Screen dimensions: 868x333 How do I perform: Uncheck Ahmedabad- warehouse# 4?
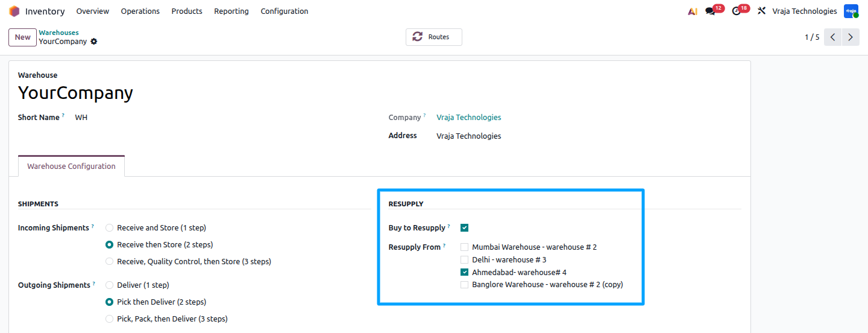click(x=465, y=273)
